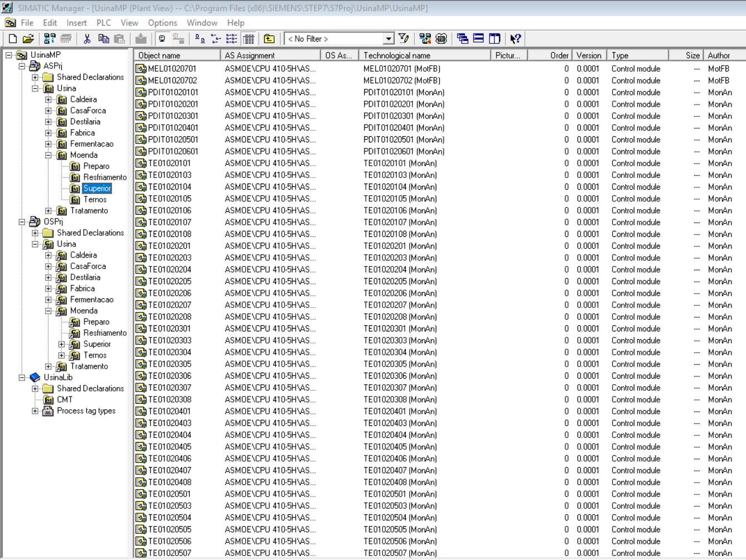Open the Window menu

coord(202,23)
